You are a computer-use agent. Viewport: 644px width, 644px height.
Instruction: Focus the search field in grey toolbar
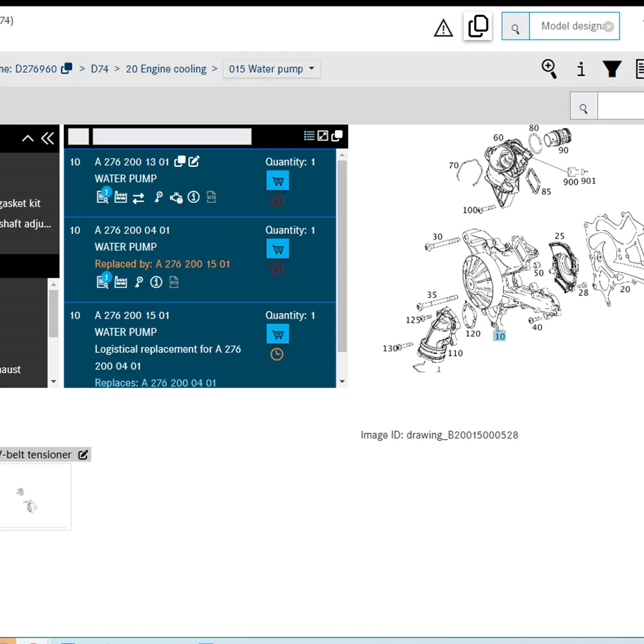(x=621, y=106)
